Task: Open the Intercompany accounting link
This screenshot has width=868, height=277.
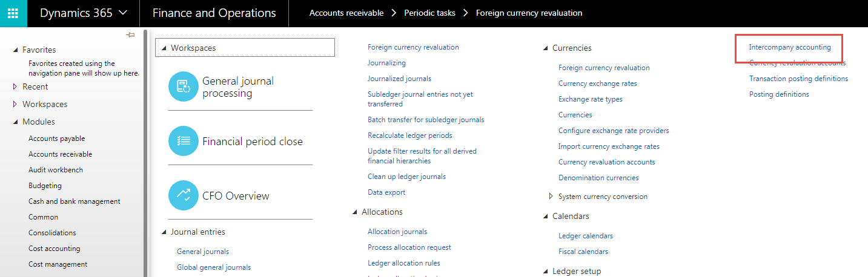Action: [790, 47]
